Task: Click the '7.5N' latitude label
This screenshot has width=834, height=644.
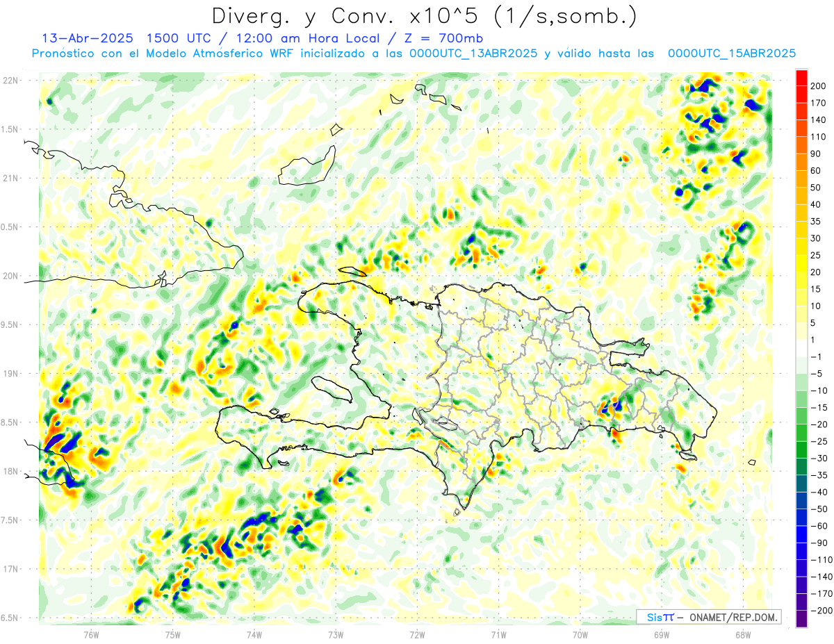Action: (10, 520)
